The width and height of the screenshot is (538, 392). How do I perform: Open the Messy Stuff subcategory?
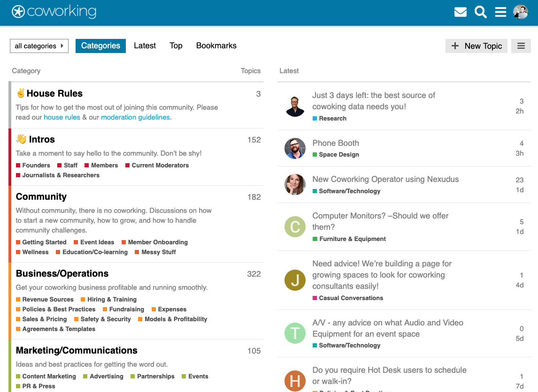(155, 252)
